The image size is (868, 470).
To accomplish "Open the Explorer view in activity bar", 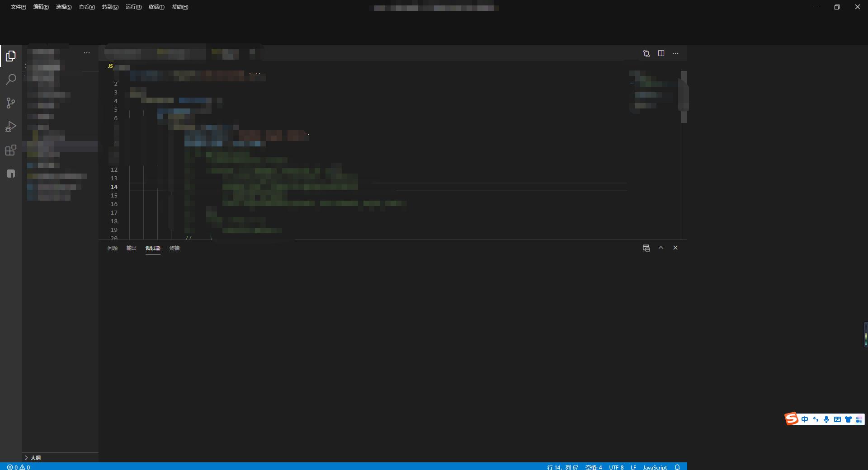I will (11, 56).
